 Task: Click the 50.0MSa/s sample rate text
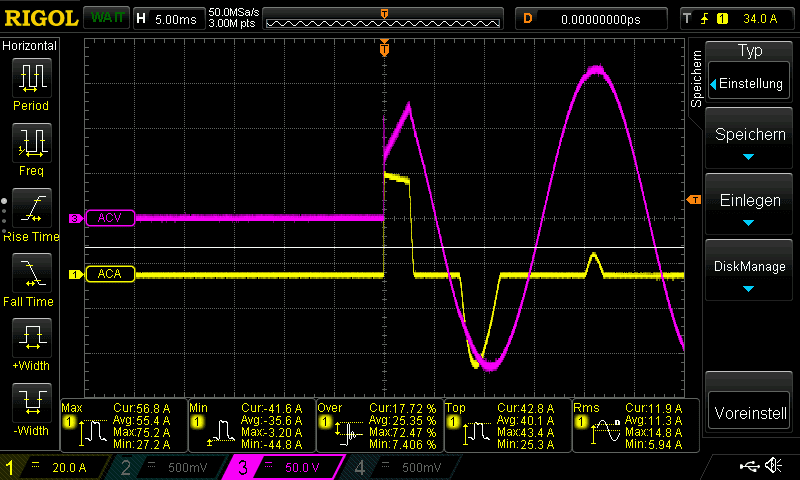pos(234,12)
